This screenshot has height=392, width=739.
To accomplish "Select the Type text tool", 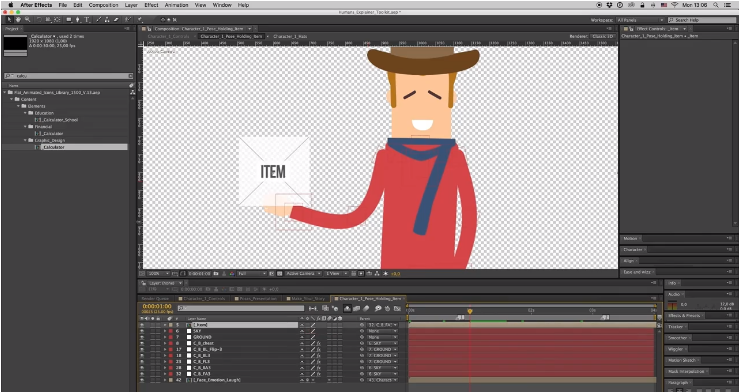I will click(x=87, y=20).
